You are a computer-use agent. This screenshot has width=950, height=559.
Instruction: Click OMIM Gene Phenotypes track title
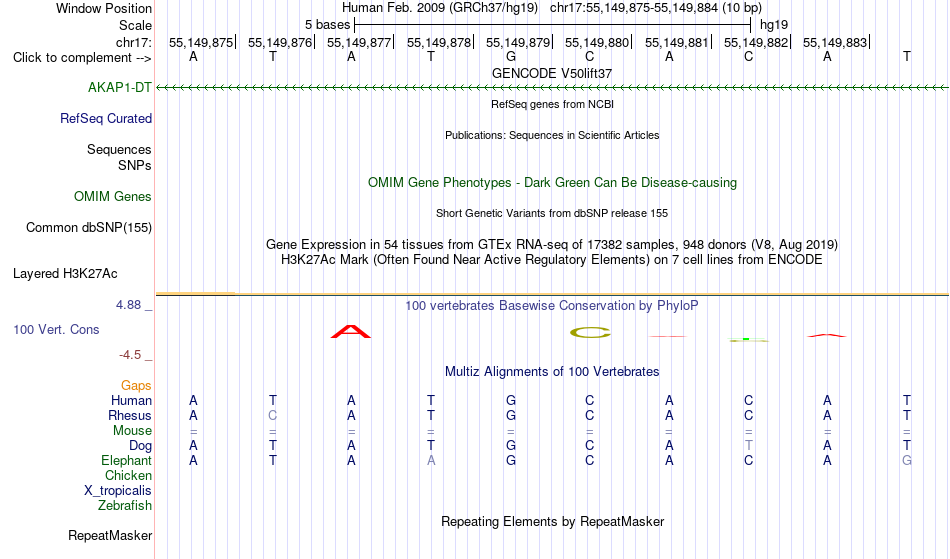click(552, 182)
